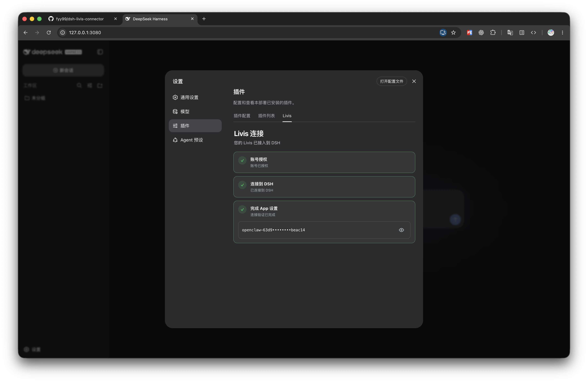Click the Livis 连接 heading text
The width and height of the screenshot is (588, 382).
click(248, 134)
